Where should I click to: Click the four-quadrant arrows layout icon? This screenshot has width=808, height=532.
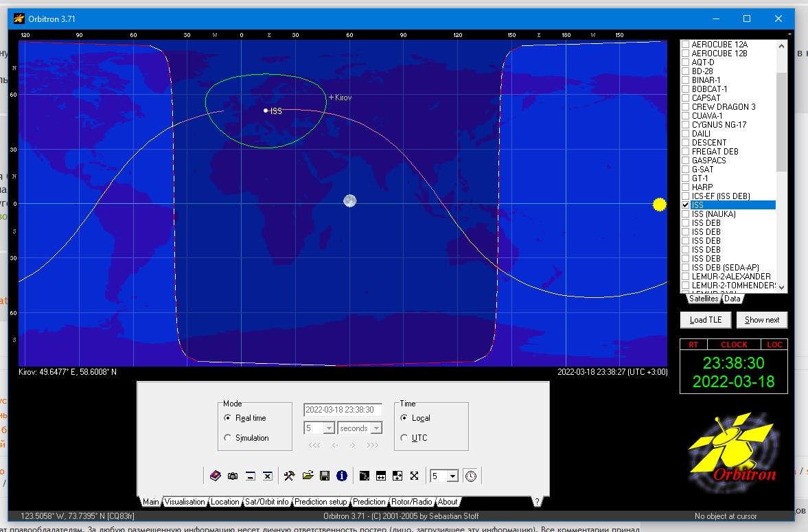(397, 476)
